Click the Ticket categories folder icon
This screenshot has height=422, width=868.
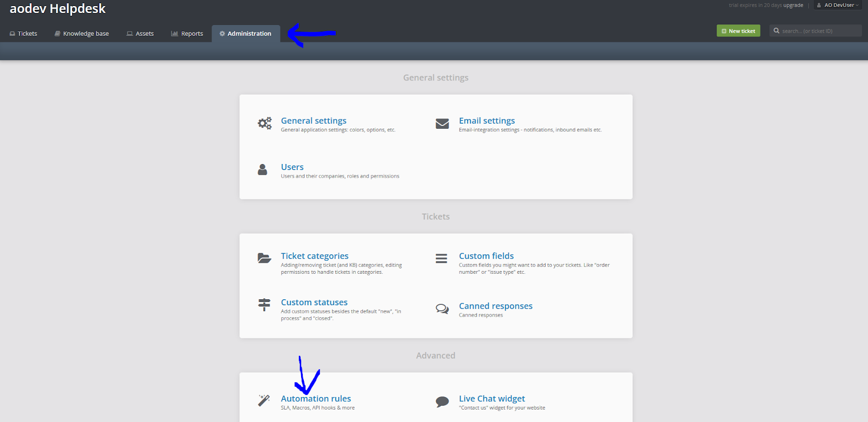[x=264, y=258]
